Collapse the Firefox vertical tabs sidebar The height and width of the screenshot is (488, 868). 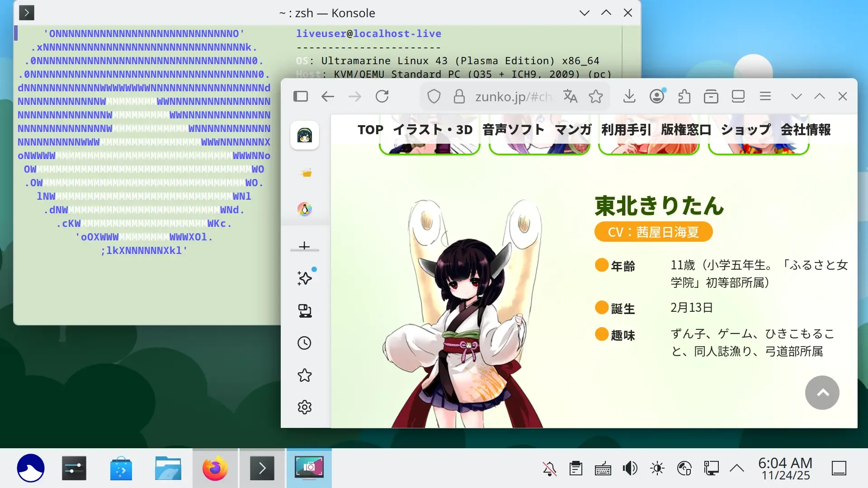click(301, 96)
